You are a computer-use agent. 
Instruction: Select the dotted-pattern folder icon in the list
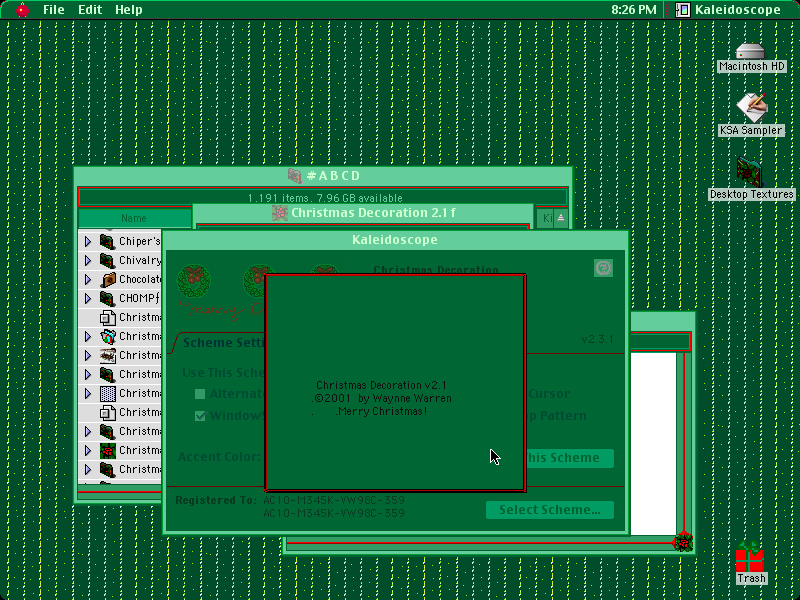tap(108, 393)
